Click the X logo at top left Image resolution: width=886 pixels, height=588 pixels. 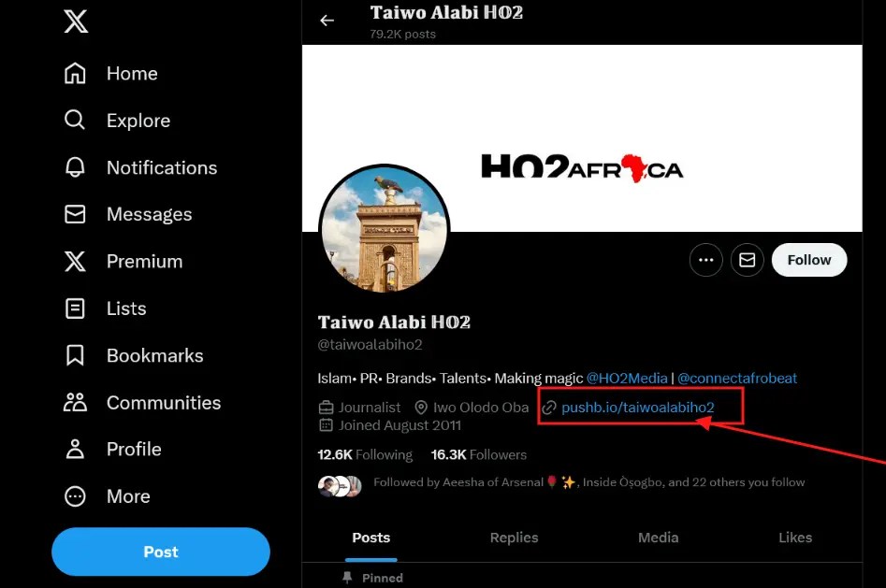tap(76, 22)
